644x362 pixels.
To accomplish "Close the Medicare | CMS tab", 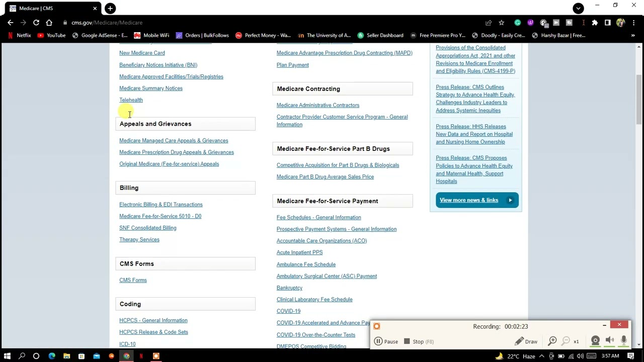I will (95, 8).
